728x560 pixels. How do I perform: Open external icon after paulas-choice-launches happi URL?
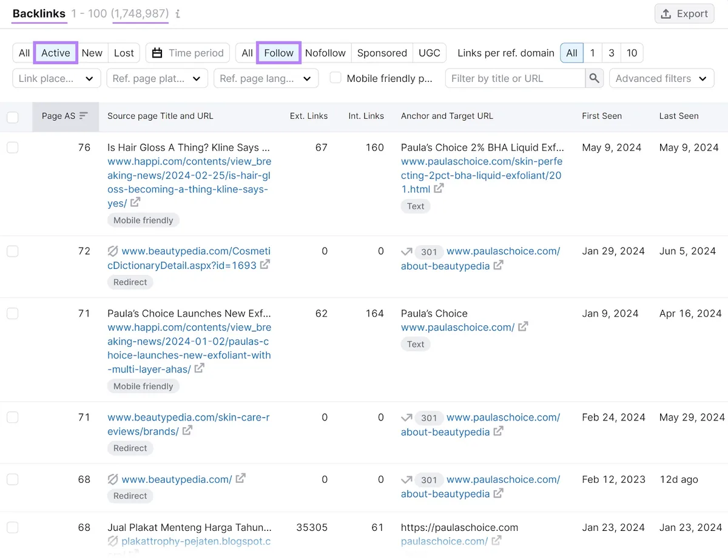click(x=200, y=368)
